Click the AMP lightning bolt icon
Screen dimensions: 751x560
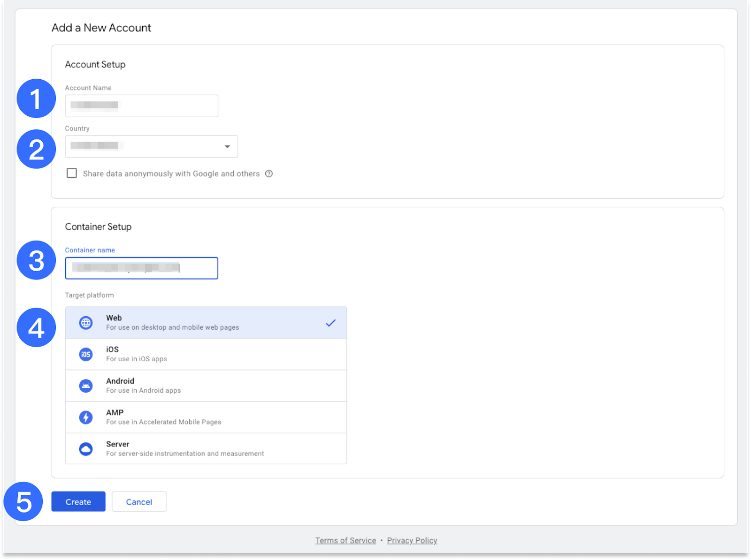pos(86,417)
